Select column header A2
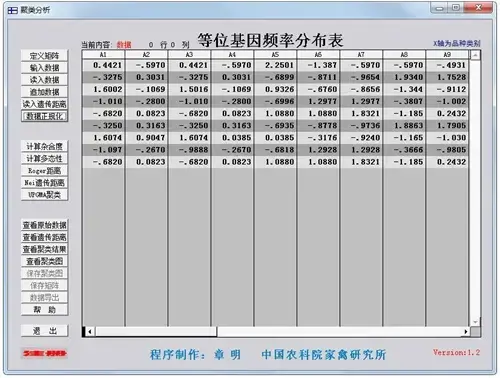Image resolution: width=500 pixels, height=378 pixels. point(146,55)
